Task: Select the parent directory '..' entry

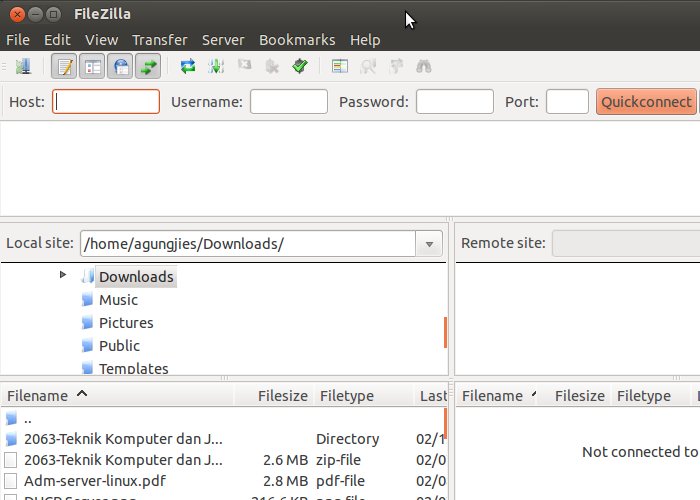Action: [x=222, y=419]
